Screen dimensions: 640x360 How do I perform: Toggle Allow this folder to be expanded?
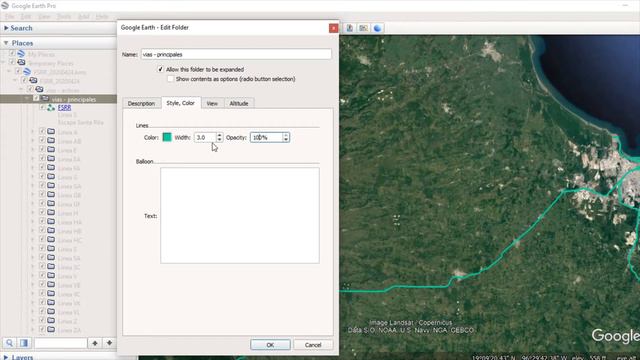(160, 69)
